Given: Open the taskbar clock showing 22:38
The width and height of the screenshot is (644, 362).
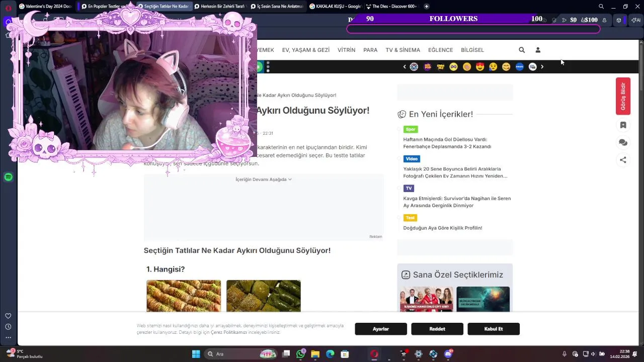Looking at the screenshot, I should tap(620, 354).
